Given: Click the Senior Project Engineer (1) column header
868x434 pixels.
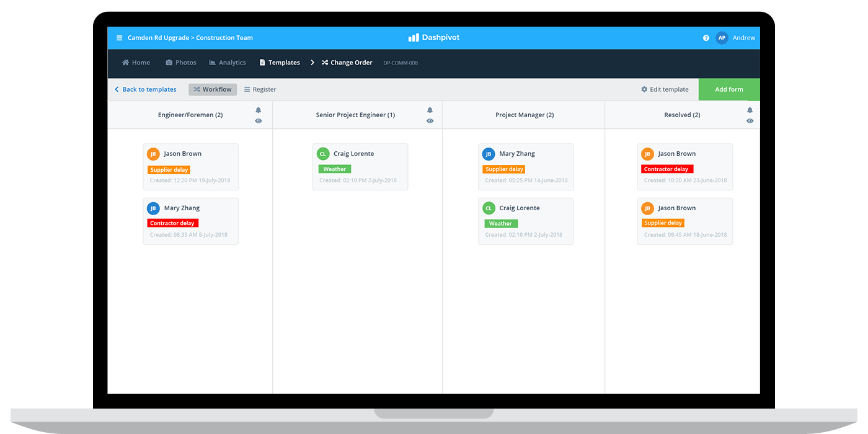Looking at the screenshot, I should coord(355,115).
